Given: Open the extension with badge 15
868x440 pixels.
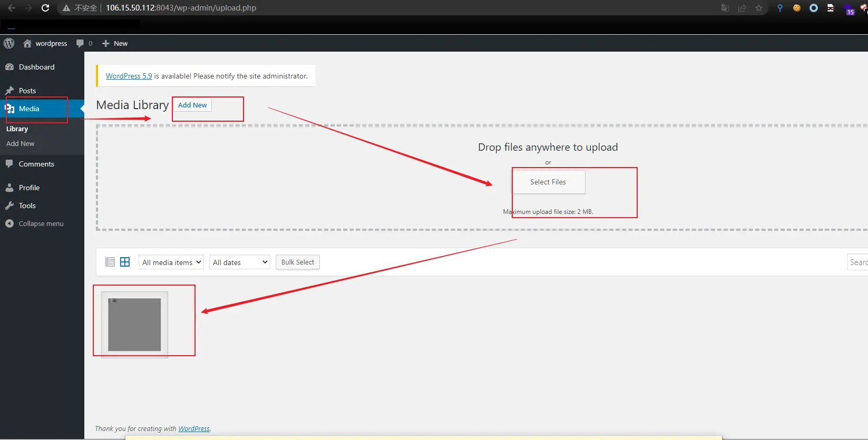Looking at the screenshot, I should pyautogui.click(x=849, y=9).
